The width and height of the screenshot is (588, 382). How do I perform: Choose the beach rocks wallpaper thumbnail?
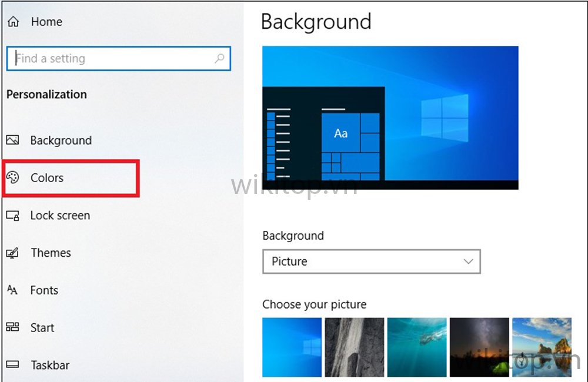pos(542,347)
